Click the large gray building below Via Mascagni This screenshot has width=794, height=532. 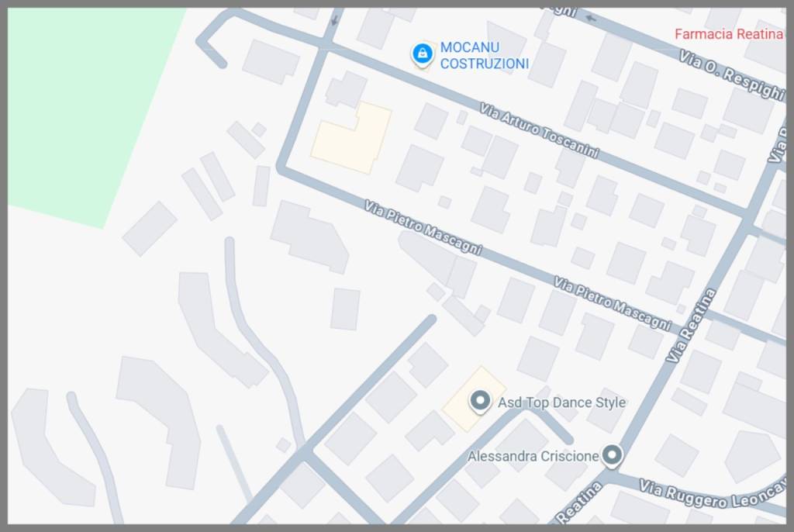(x=309, y=236)
